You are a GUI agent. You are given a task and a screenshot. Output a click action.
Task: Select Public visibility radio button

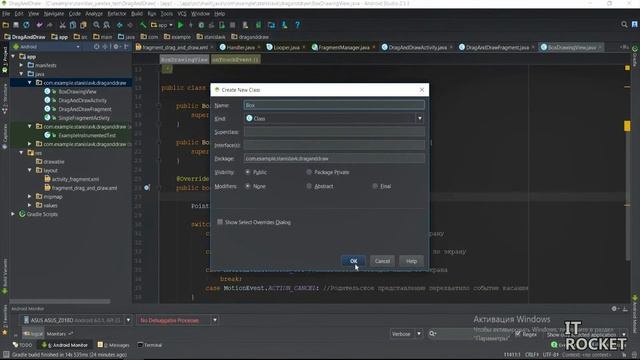point(247,172)
